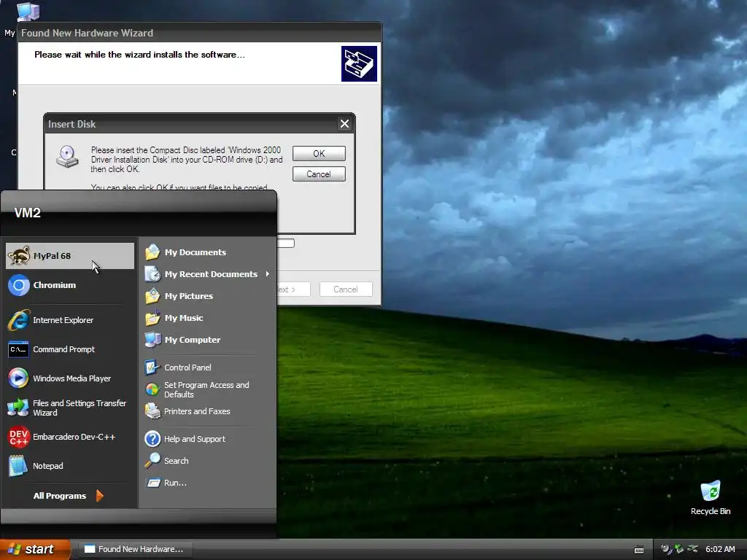Open the Notepad icon
The width and height of the screenshot is (747, 560).
(x=18, y=466)
